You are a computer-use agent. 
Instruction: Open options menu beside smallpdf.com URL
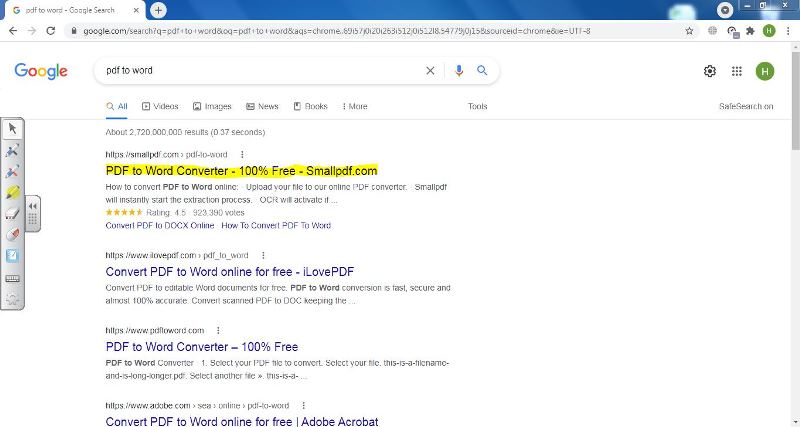[x=242, y=155]
